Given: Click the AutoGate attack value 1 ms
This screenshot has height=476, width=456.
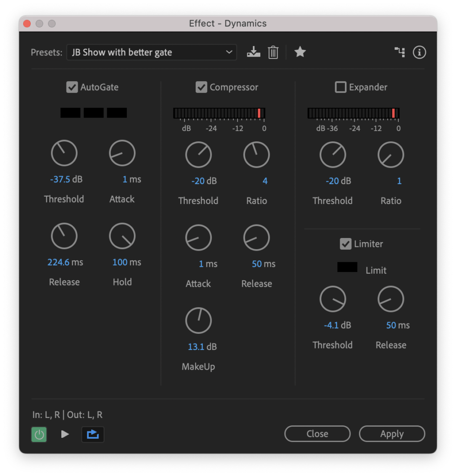Looking at the screenshot, I should [x=132, y=179].
